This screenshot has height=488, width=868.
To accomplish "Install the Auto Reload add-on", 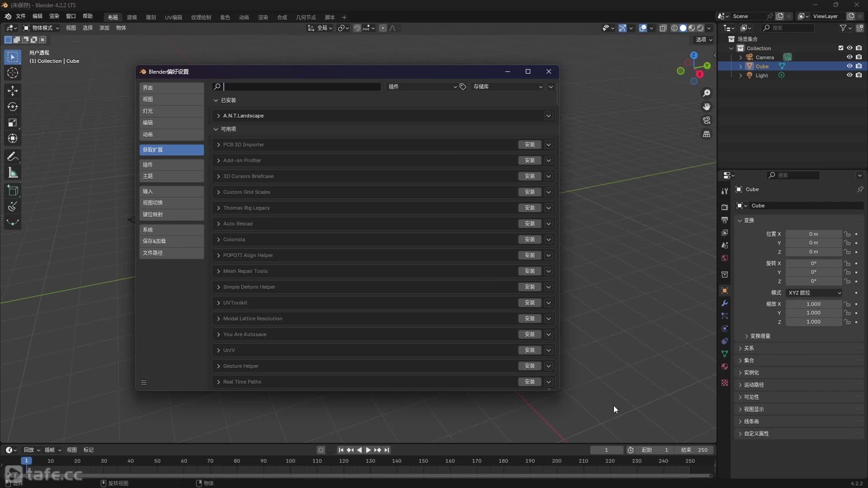I will click(529, 224).
